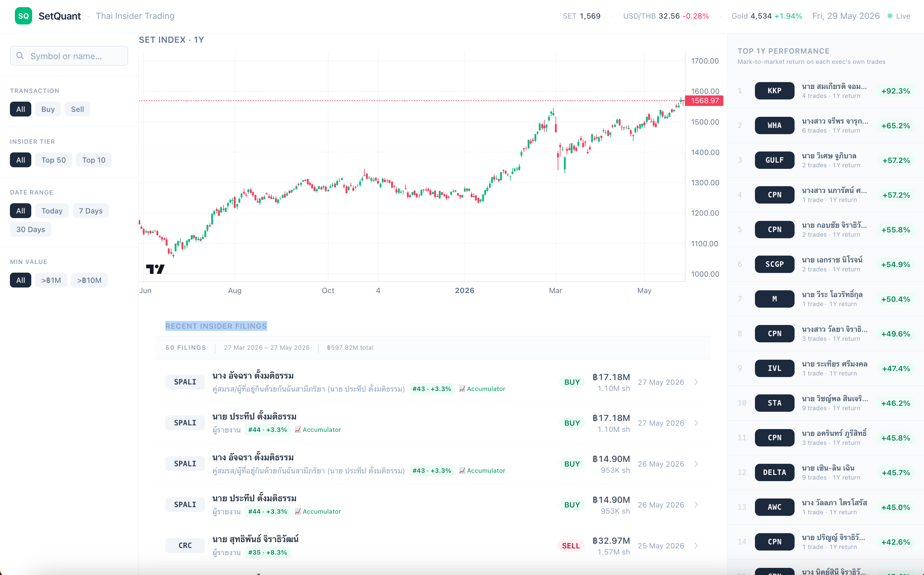
Task: Click Accumulator icon in 26 May นาง อัจฉรา row
Action: point(462,470)
